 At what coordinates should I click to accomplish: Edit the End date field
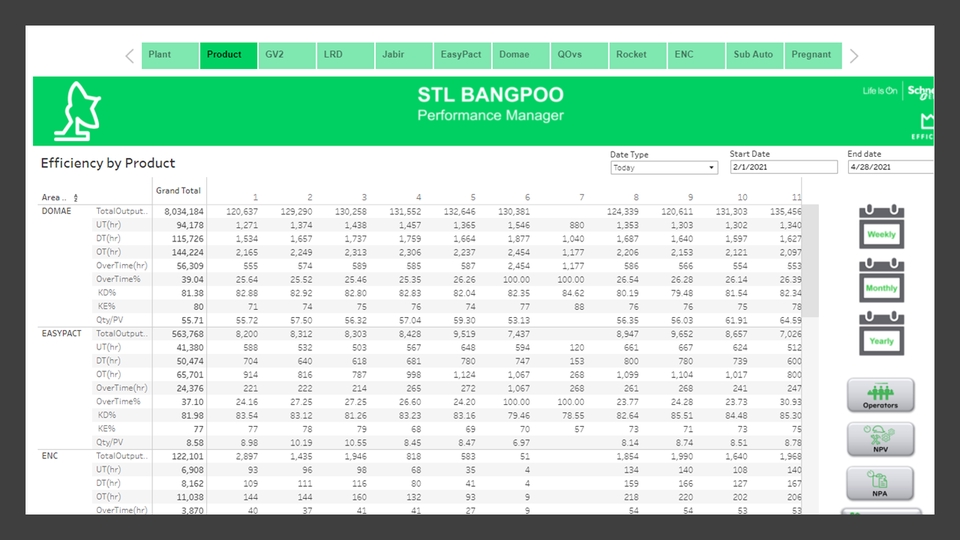coord(891,167)
